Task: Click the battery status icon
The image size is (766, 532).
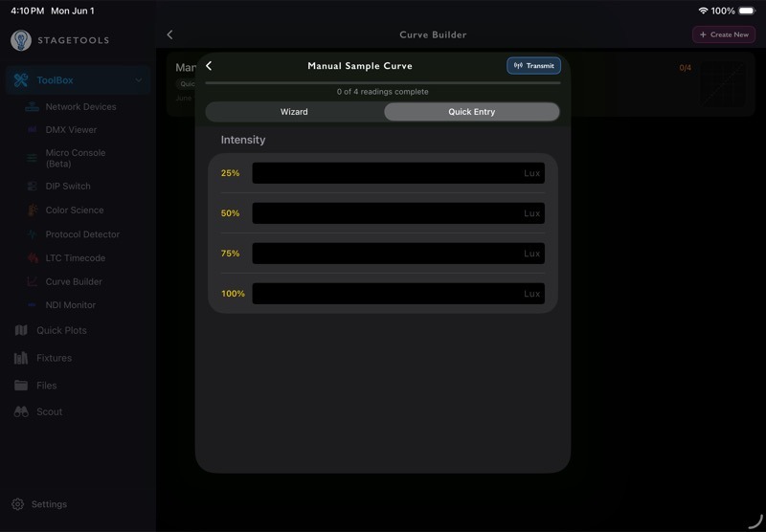Action: click(747, 11)
